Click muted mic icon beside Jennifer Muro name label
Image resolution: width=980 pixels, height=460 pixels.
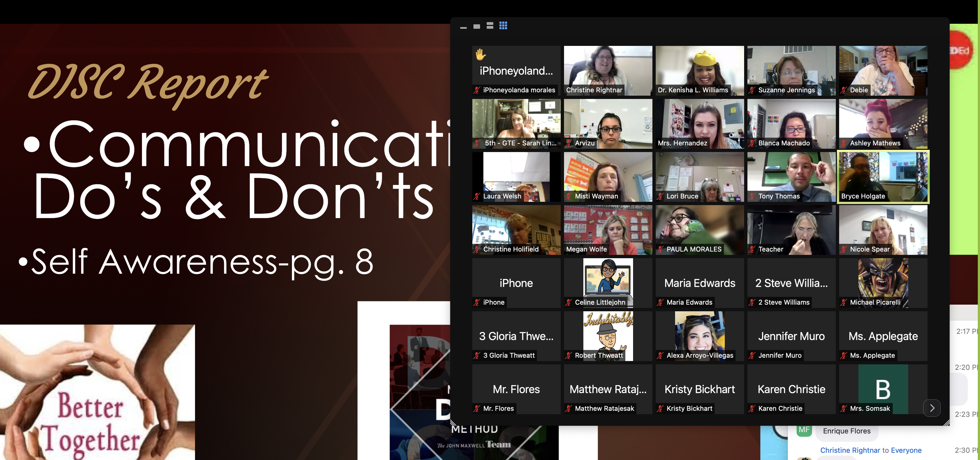tap(752, 355)
